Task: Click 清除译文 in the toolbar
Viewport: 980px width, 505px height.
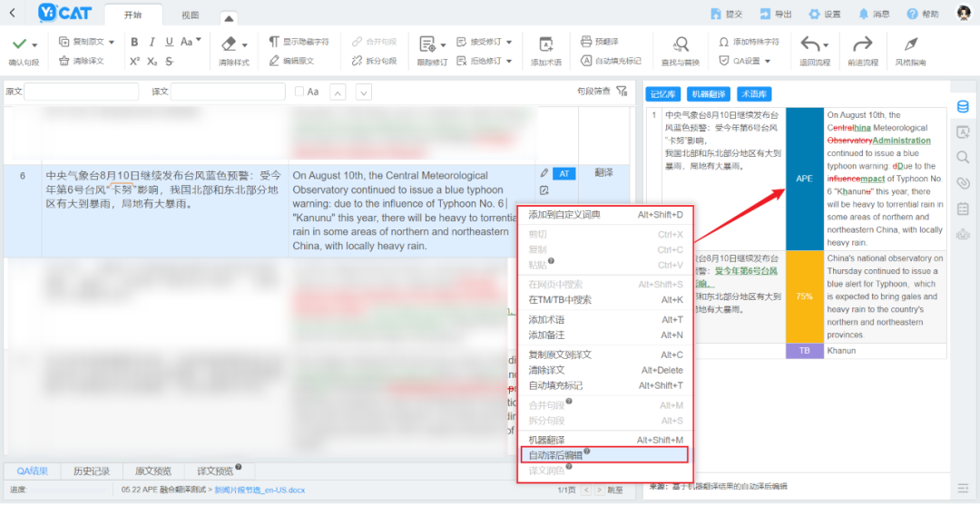Action: pyautogui.click(x=82, y=61)
